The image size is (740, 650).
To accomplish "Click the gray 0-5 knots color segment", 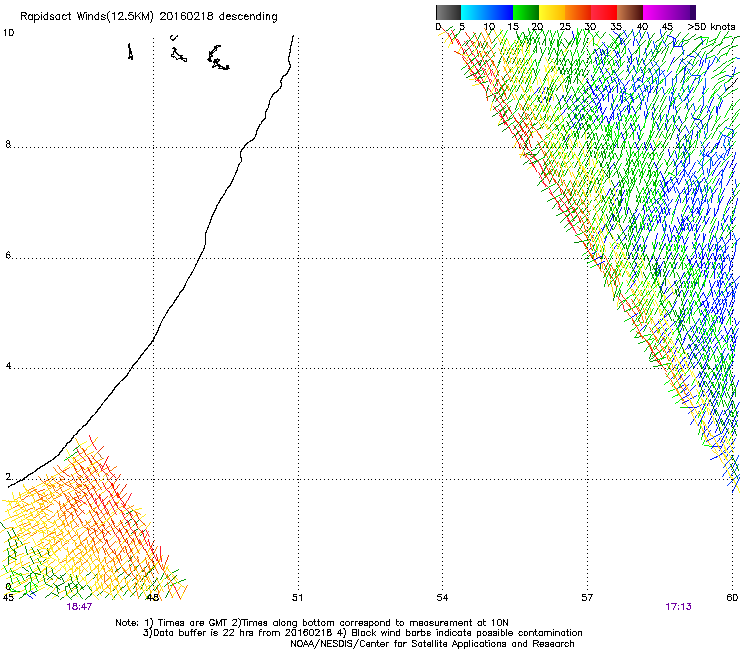I will pos(448,12).
